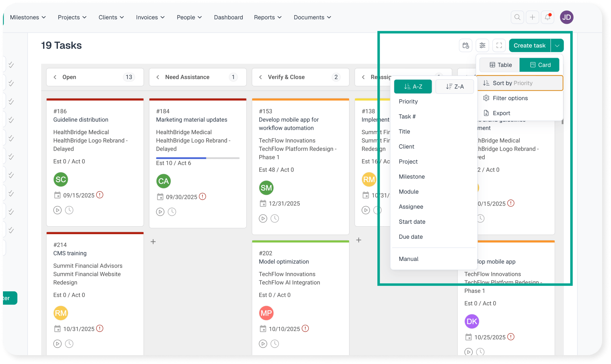Choose Due date in sort list
611x364 pixels.
tap(411, 237)
